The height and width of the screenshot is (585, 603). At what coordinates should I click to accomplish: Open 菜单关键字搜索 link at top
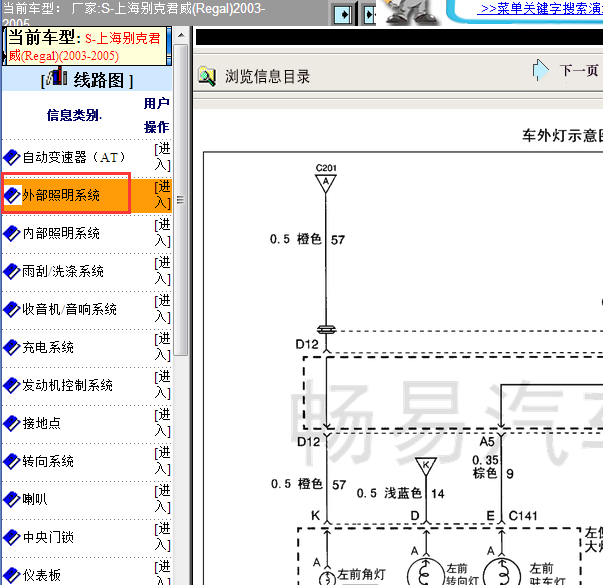tap(540, 8)
